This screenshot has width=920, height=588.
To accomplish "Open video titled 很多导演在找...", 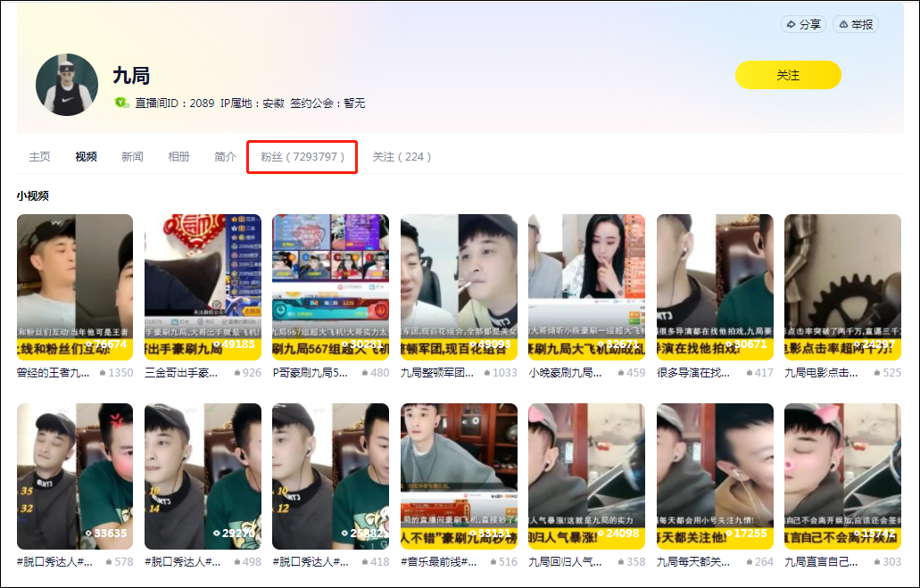I will click(693, 373).
